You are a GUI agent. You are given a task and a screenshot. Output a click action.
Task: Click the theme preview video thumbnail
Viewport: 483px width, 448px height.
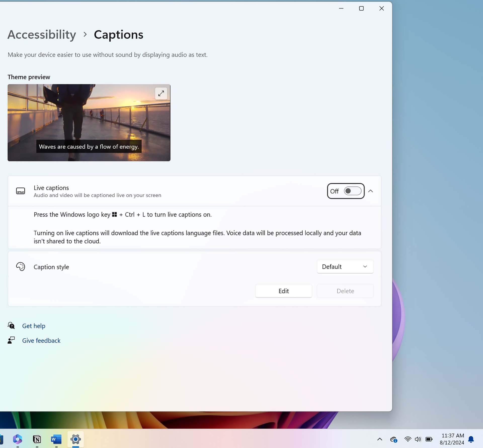pos(89,123)
